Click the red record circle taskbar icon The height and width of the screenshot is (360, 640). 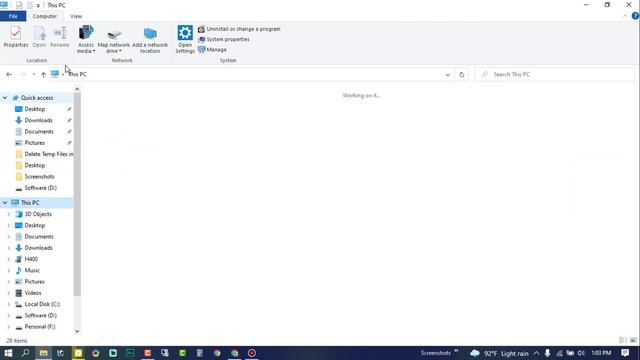click(252, 353)
